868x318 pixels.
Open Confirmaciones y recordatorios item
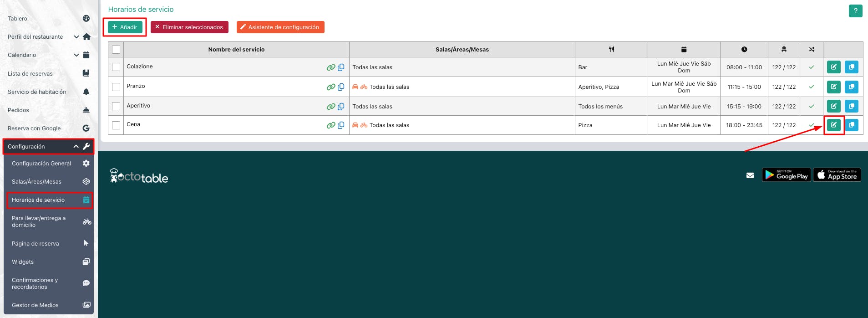pos(49,283)
